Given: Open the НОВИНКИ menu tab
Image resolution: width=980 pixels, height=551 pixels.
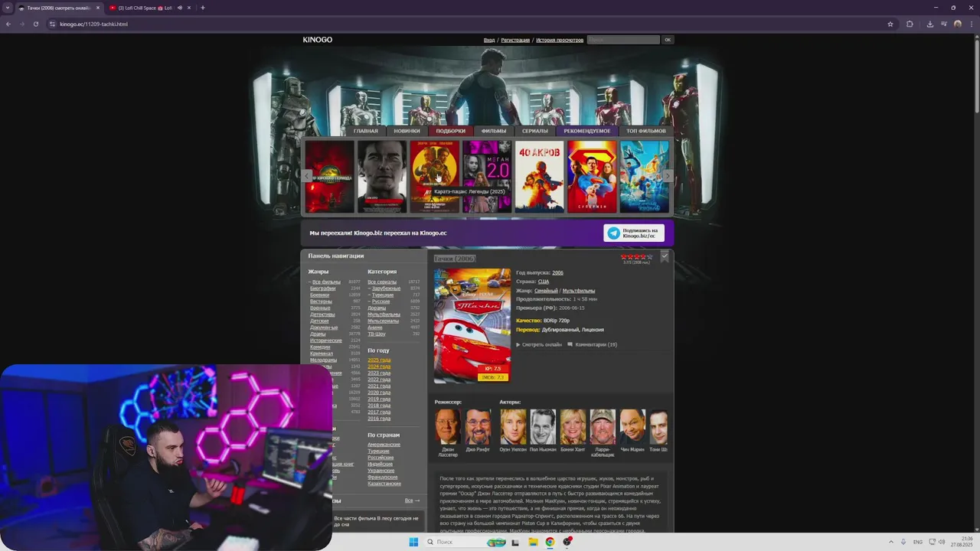Looking at the screenshot, I should coord(407,131).
